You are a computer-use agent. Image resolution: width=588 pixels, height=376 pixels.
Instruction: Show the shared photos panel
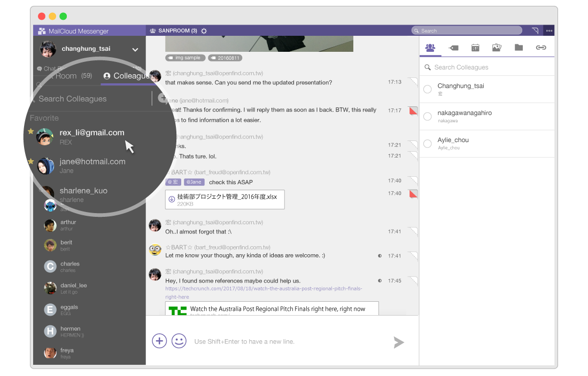[x=497, y=48]
